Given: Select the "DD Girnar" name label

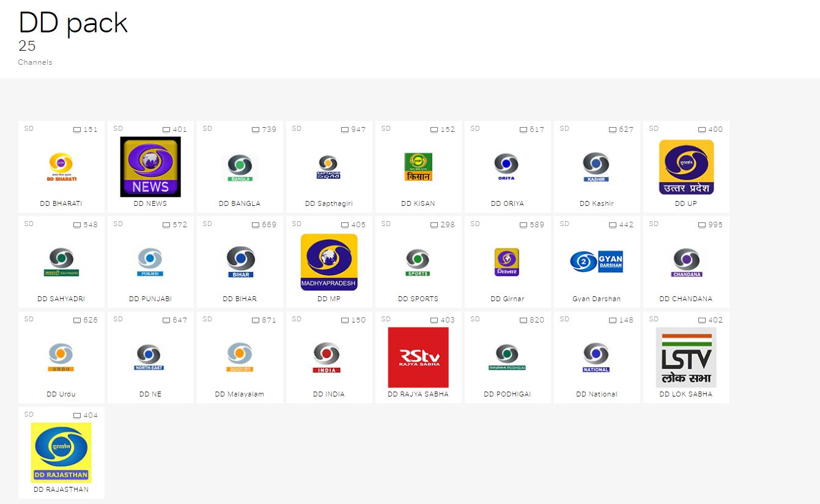Looking at the screenshot, I should (508, 299).
